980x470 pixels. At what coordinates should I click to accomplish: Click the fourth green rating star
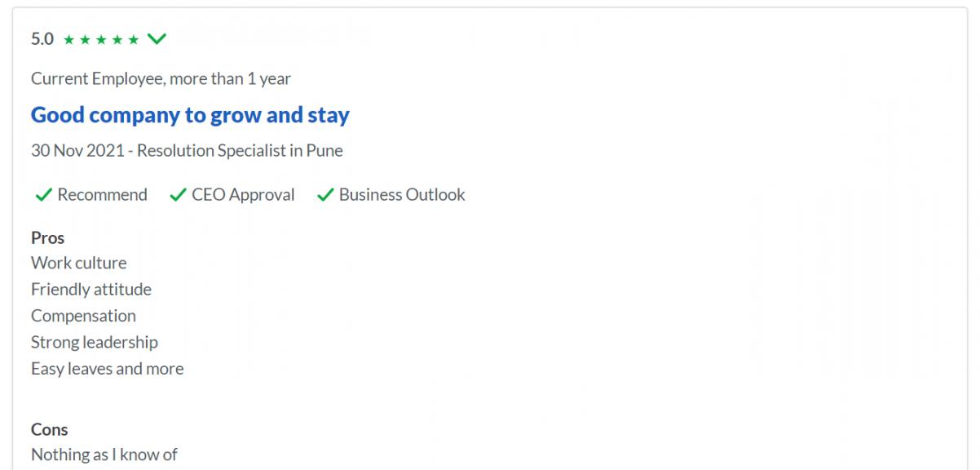pyautogui.click(x=117, y=39)
